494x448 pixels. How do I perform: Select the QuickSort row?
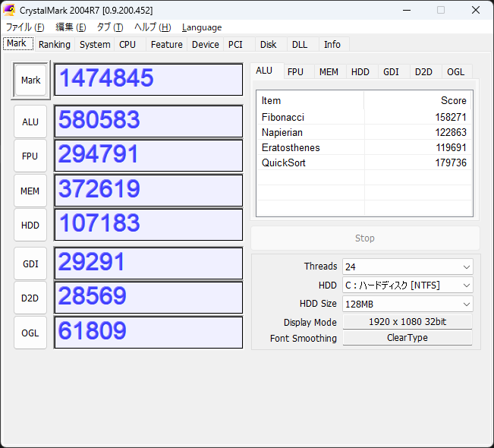(364, 162)
